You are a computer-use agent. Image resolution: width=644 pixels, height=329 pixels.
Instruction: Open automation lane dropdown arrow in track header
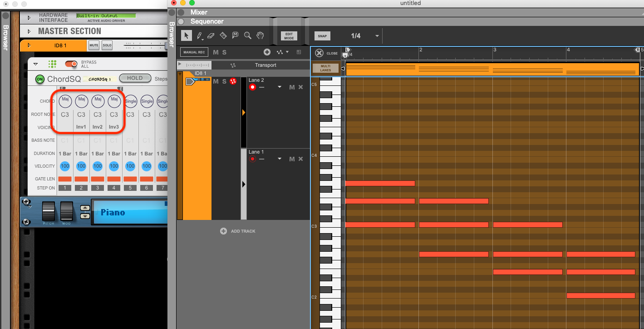pyautogui.click(x=287, y=52)
